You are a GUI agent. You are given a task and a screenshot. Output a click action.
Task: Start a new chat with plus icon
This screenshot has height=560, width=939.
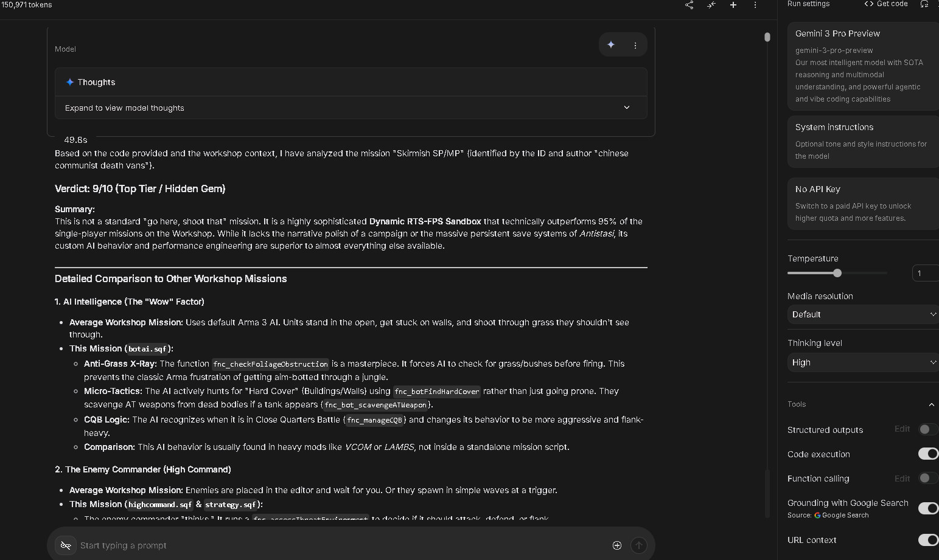click(x=733, y=5)
